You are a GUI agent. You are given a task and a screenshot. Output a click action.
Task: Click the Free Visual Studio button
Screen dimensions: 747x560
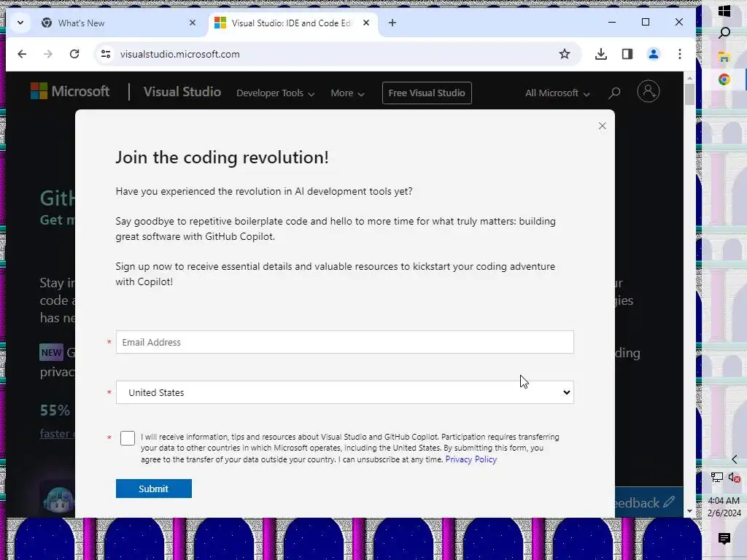(x=426, y=93)
